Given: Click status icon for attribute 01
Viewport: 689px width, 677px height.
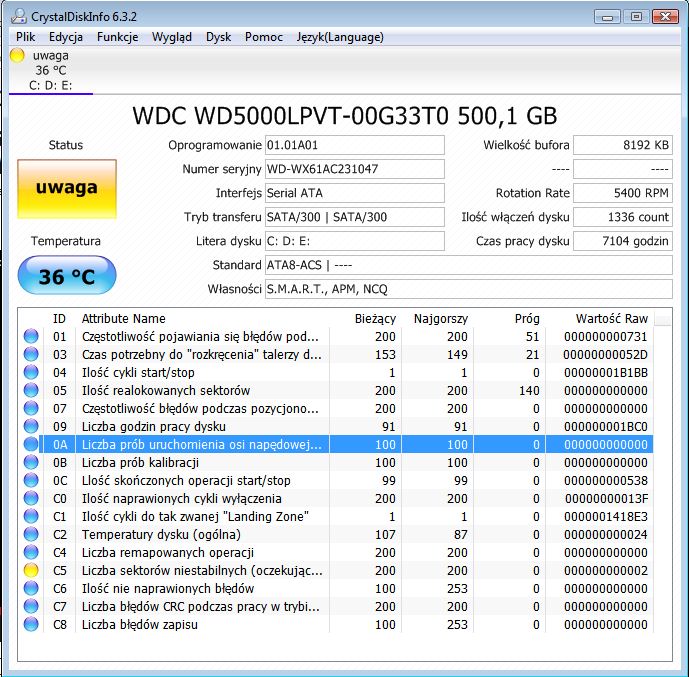Looking at the screenshot, I should (31, 336).
